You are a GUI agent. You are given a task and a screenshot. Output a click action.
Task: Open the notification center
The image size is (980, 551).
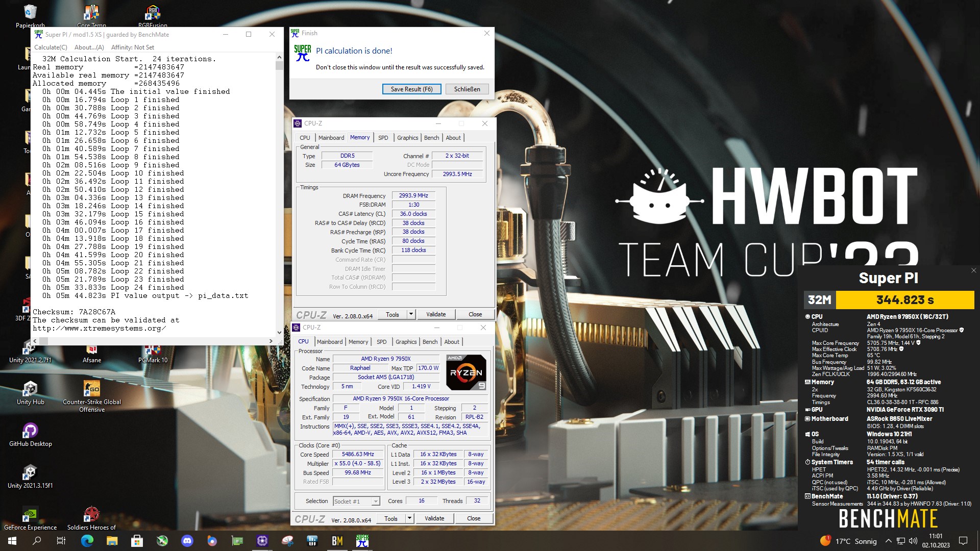pos(963,541)
